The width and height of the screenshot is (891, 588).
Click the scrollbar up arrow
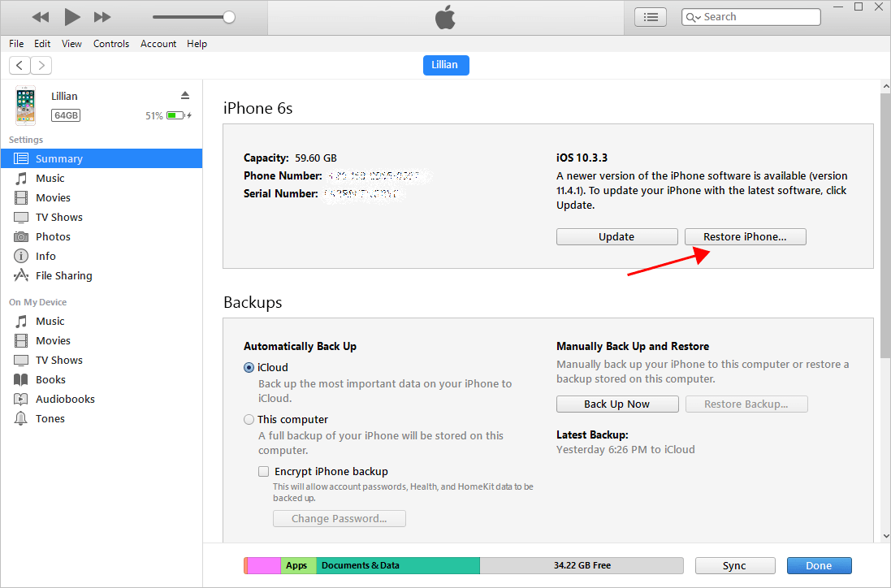coord(886,86)
